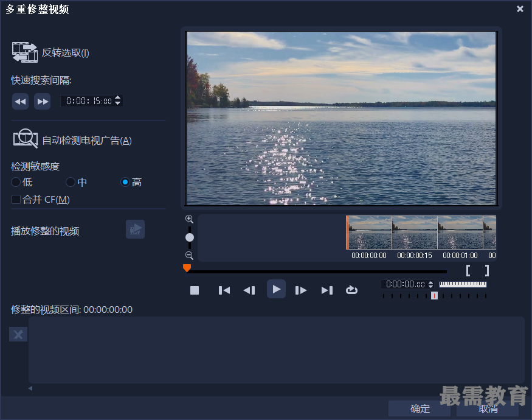532x420 pixels.
Task: Click the 快速搜索间隔 label
Action: [41, 80]
